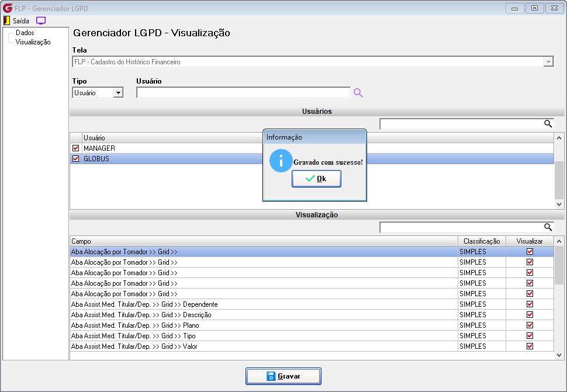Image resolution: width=567 pixels, height=392 pixels.
Task: Click the Usuários list scroll down arrow
Action: (559, 204)
